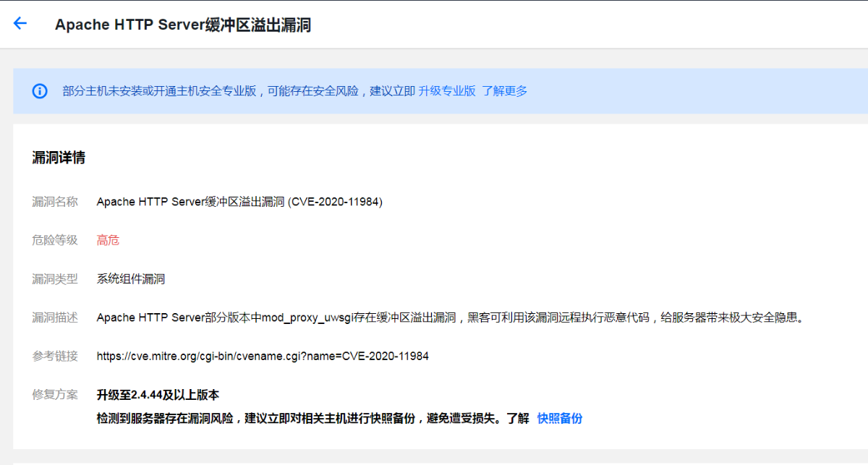
Task: Click the 系统组件漏洞 type value
Action: coord(131,278)
